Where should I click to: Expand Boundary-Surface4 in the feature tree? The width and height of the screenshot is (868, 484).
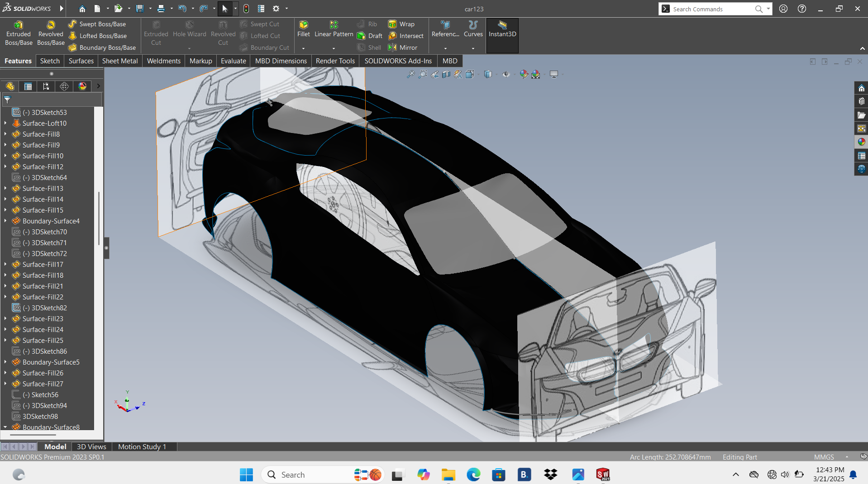click(x=5, y=221)
